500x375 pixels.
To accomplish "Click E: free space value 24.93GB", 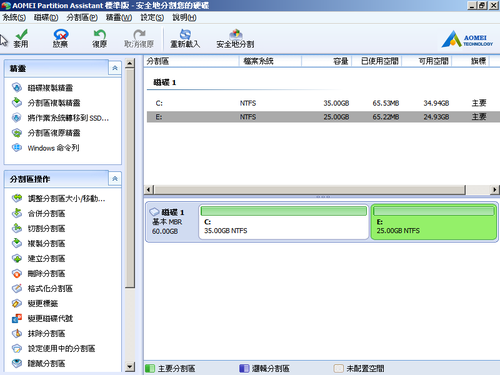I will [436, 117].
